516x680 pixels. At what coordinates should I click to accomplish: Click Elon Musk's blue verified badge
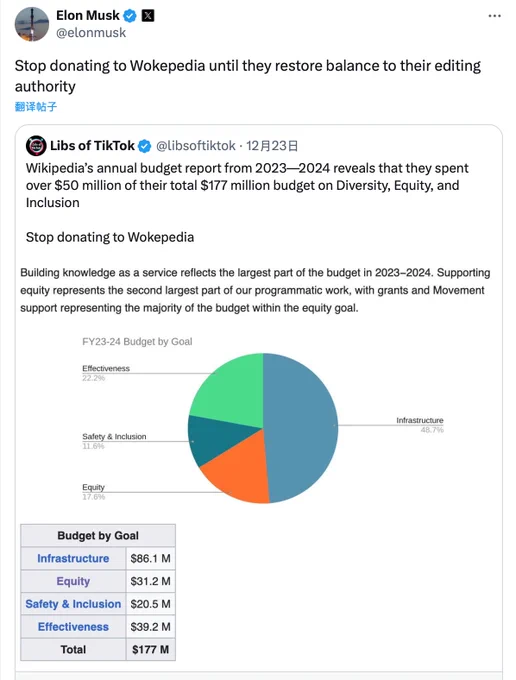pos(130,16)
